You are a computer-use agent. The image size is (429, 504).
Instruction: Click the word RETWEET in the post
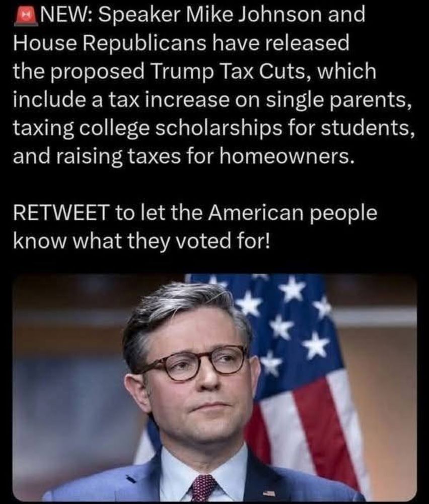60,213
